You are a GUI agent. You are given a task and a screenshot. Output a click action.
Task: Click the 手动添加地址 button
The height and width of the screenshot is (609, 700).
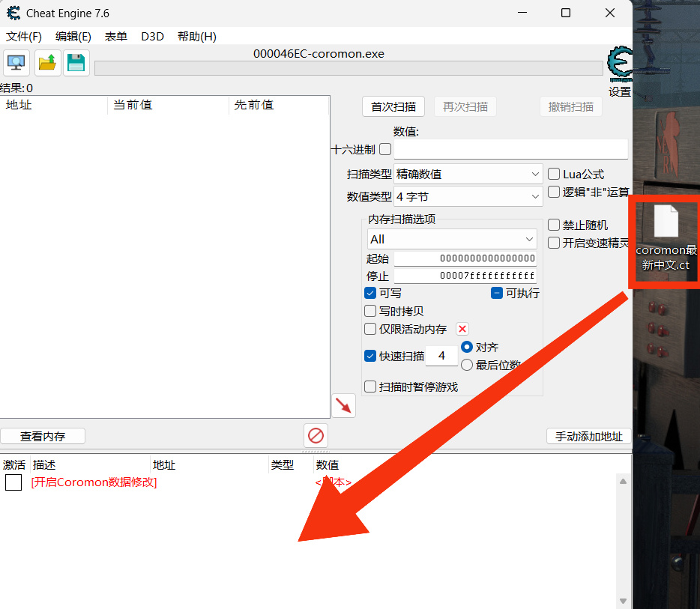click(x=589, y=436)
